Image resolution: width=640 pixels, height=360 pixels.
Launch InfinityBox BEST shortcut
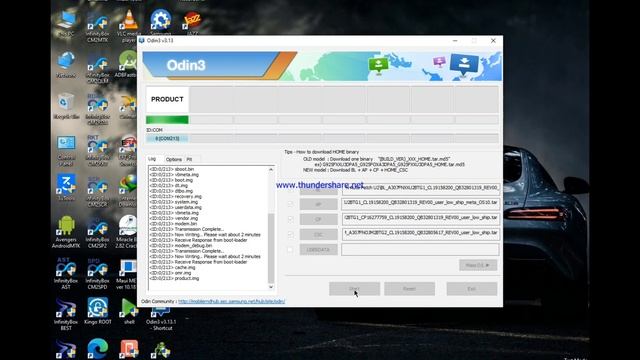coord(66,315)
